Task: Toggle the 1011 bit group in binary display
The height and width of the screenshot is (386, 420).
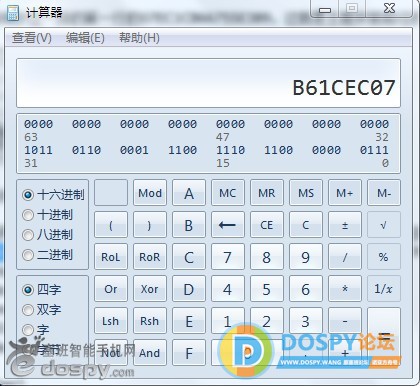Action: pos(38,150)
